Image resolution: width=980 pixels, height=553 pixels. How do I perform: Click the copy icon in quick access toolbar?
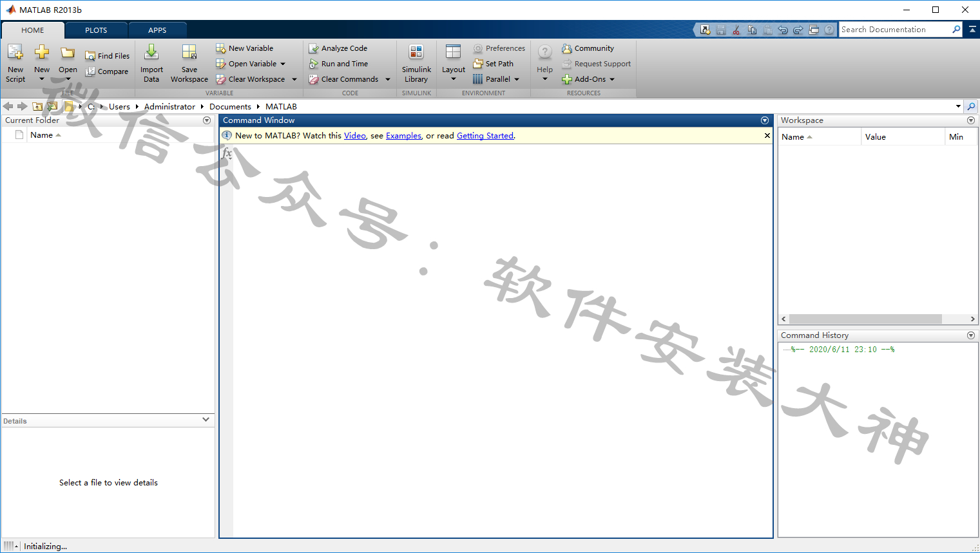click(752, 30)
